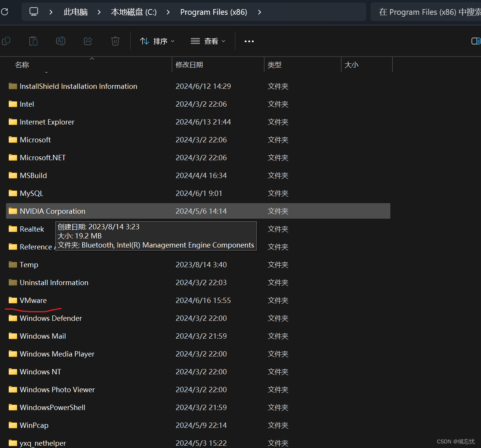
Task: Expand chevron after 此电脑
Action: [x=99, y=12]
